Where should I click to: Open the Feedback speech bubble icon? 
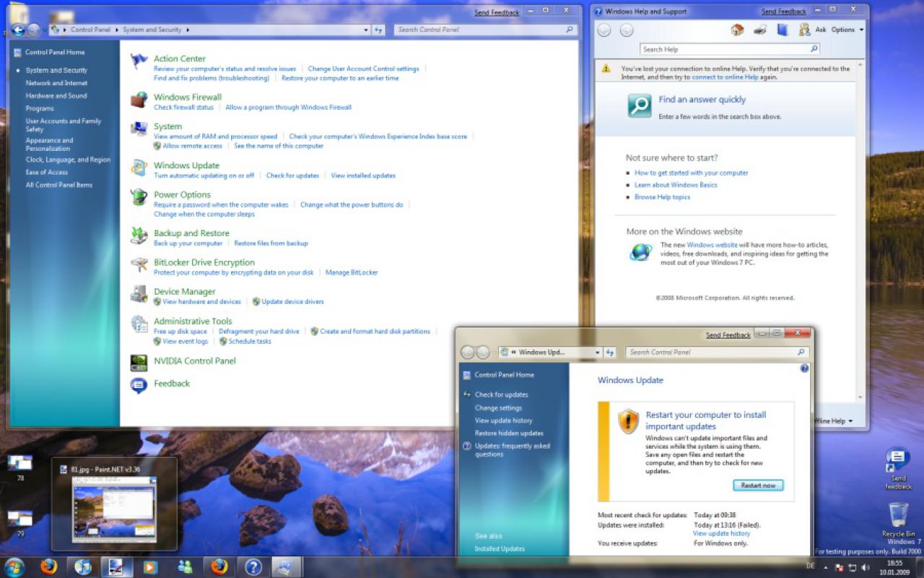point(139,386)
